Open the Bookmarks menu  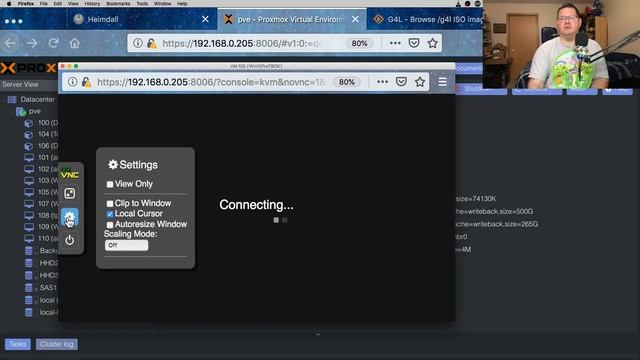118,3
